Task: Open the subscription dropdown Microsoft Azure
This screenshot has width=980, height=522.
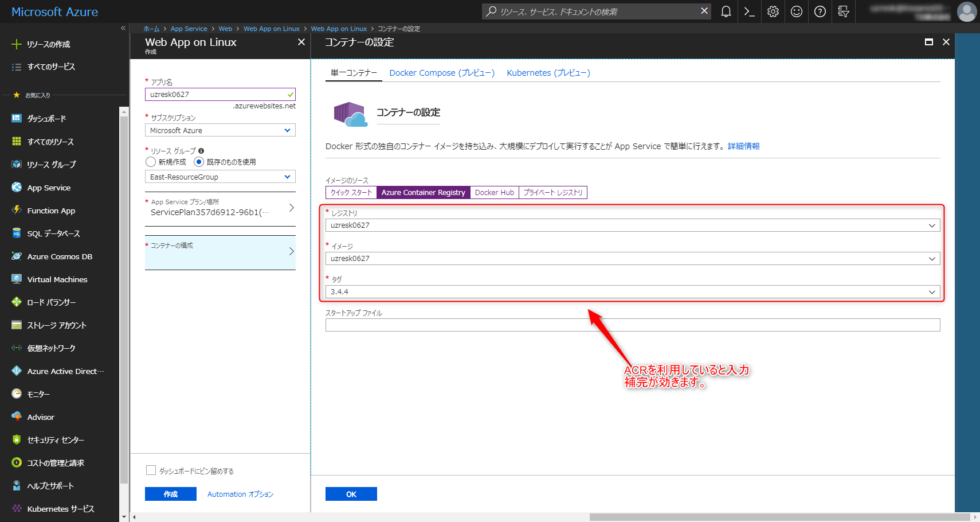Action: pos(220,130)
